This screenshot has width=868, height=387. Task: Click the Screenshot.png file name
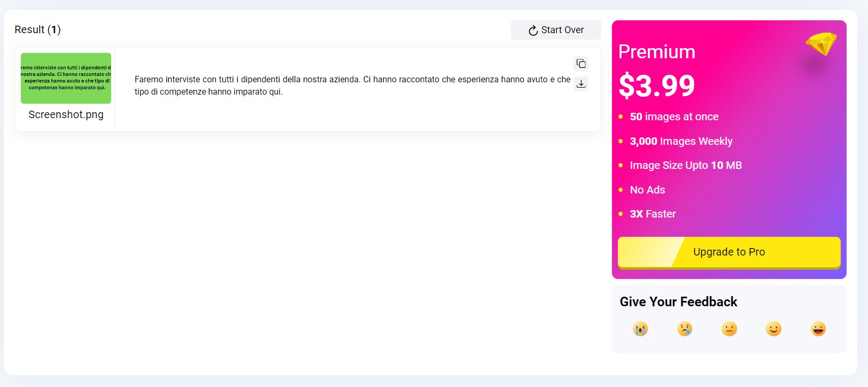pyautogui.click(x=66, y=114)
